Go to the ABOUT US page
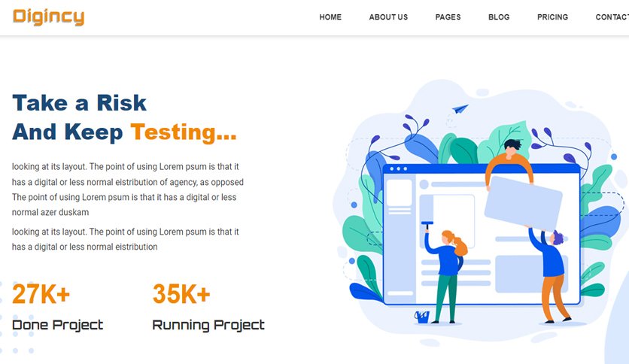 pyautogui.click(x=388, y=17)
